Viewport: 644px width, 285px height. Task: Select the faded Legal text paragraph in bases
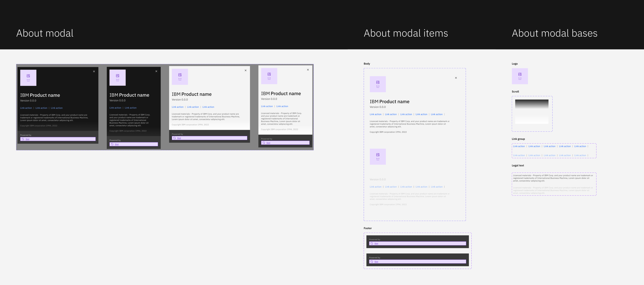553,190
